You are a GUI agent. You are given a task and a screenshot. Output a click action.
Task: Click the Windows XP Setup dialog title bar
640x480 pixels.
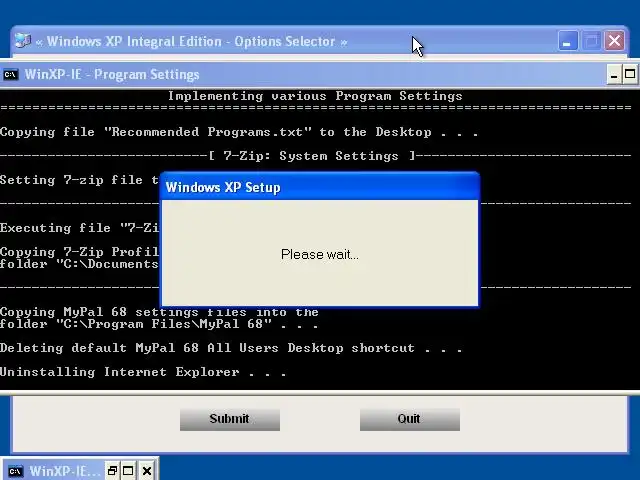pos(320,187)
